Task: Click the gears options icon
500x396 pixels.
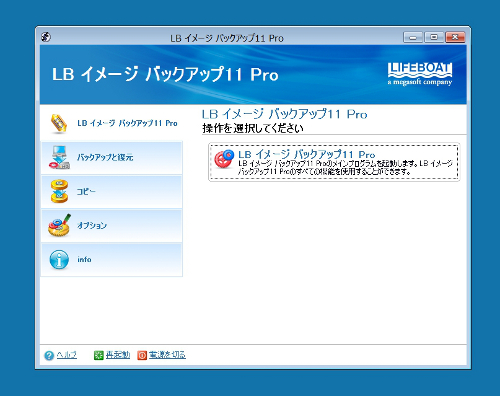Action: pyautogui.click(x=59, y=225)
